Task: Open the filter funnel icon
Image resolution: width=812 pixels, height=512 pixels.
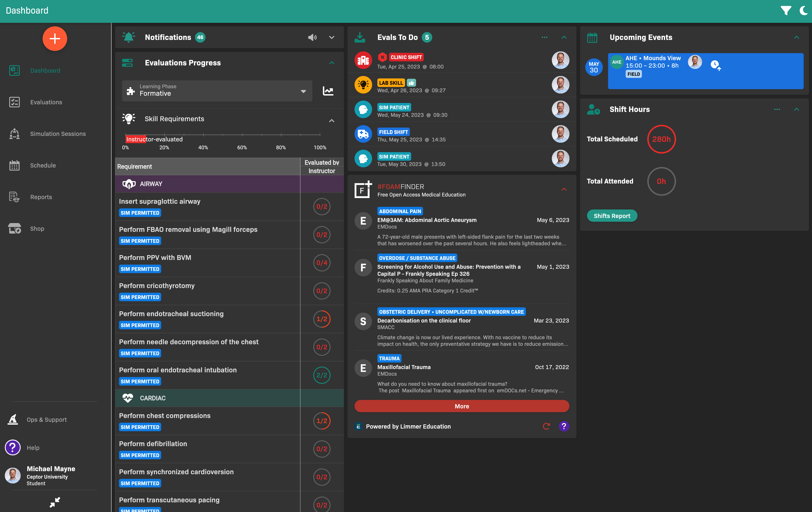Action: (x=786, y=11)
